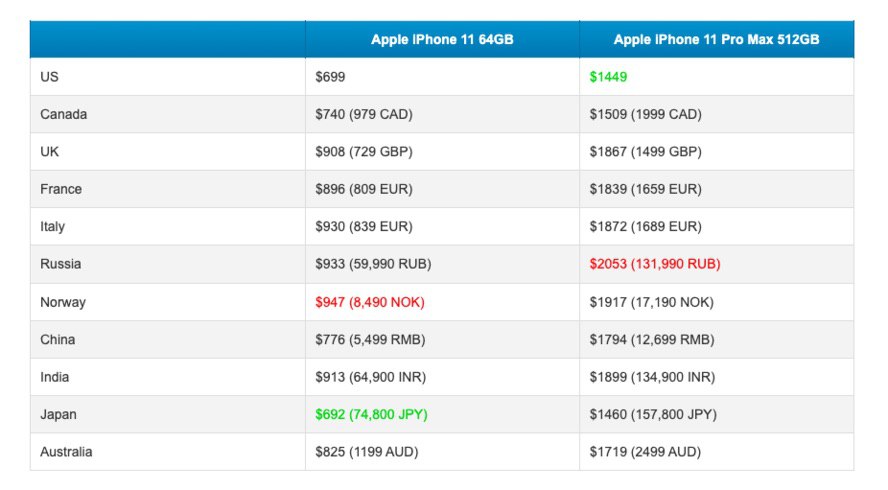Click the UK price $908 (729 GBP)
The width and height of the screenshot is (888, 490).
tap(363, 152)
